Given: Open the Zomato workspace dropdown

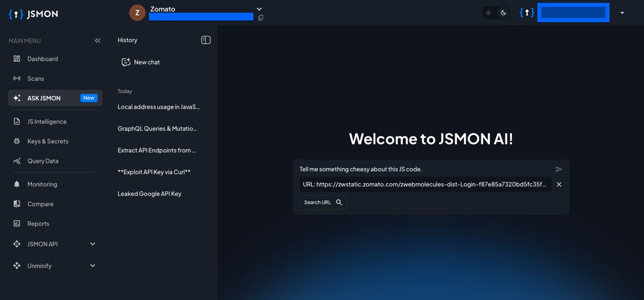Looking at the screenshot, I should click(x=259, y=9).
